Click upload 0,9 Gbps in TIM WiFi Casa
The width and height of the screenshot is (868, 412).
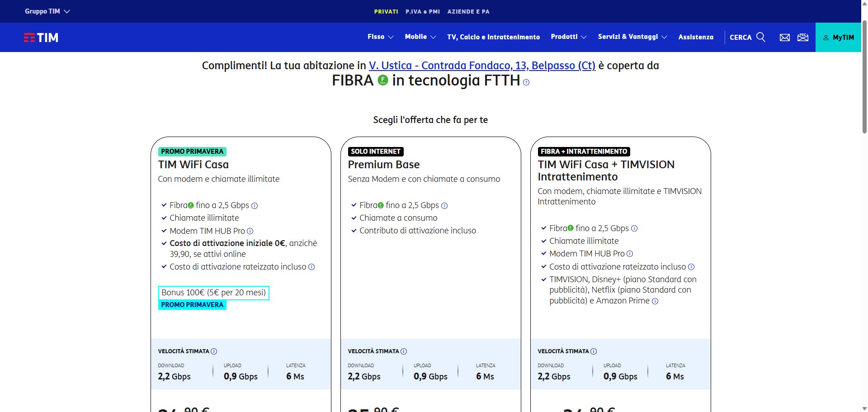pyautogui.click(x=241, y=376)
